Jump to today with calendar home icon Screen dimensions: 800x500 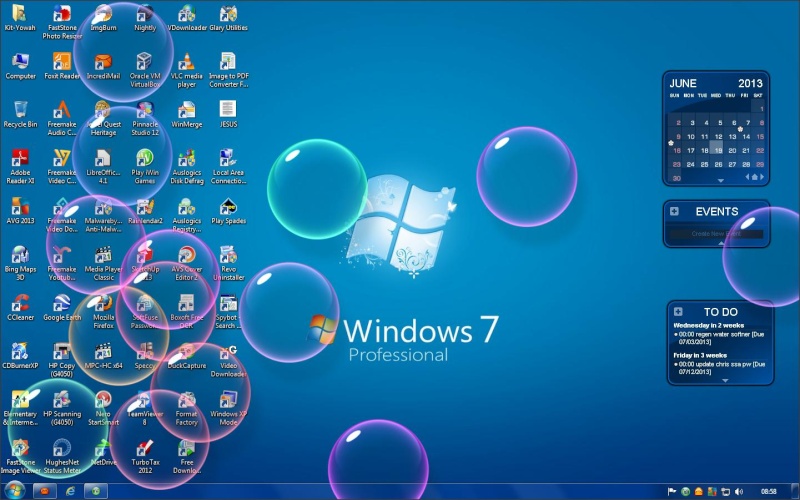[x=755, y=177]
